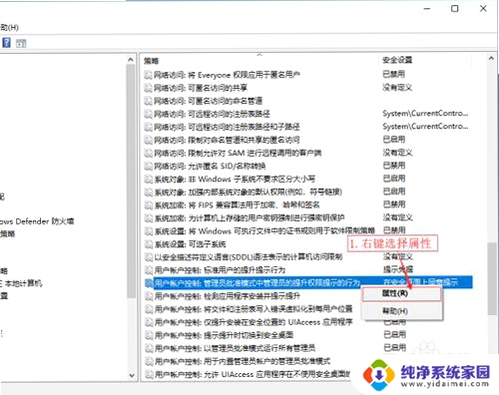Click 已启用 value for 限制对命名管道和共享的匿名访问
The width and height of the screenshot is (499, 395).
(394, 139)
